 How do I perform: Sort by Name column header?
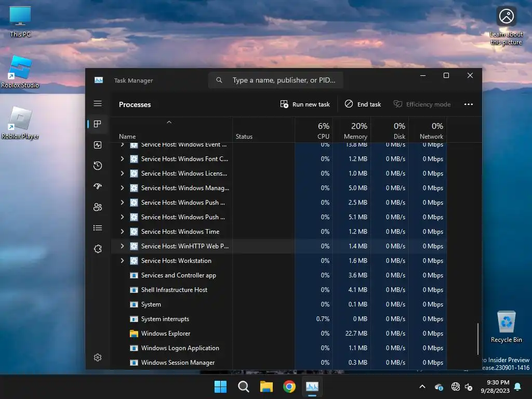171,130
